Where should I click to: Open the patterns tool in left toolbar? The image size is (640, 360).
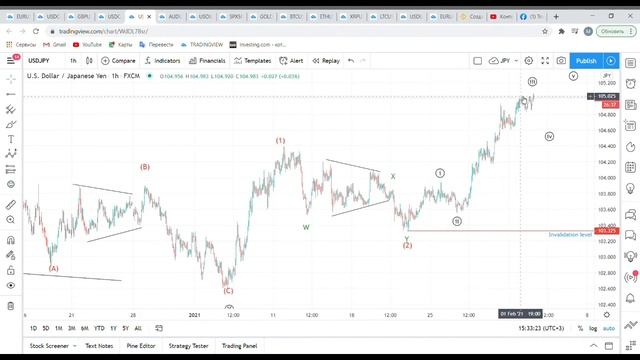[11, 153]
